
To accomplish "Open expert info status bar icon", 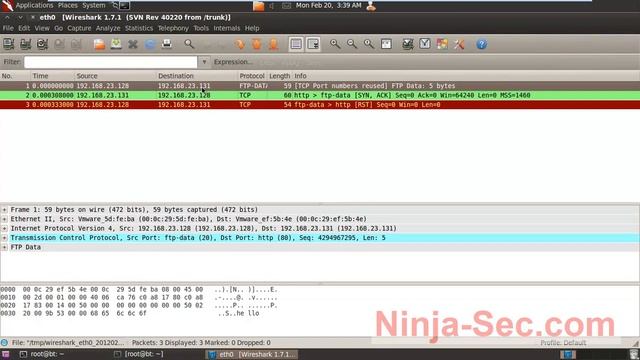I will pyautogui.click(x=4, y=342).
